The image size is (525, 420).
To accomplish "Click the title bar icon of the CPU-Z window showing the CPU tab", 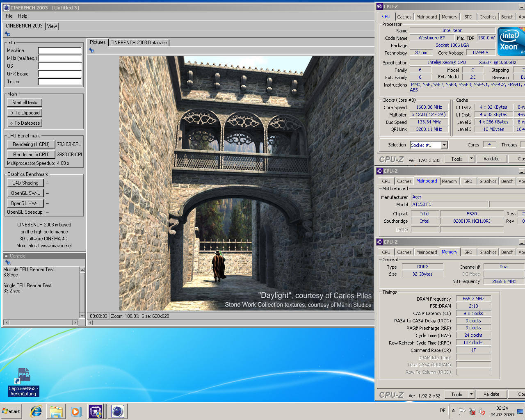I will (380, 7).
